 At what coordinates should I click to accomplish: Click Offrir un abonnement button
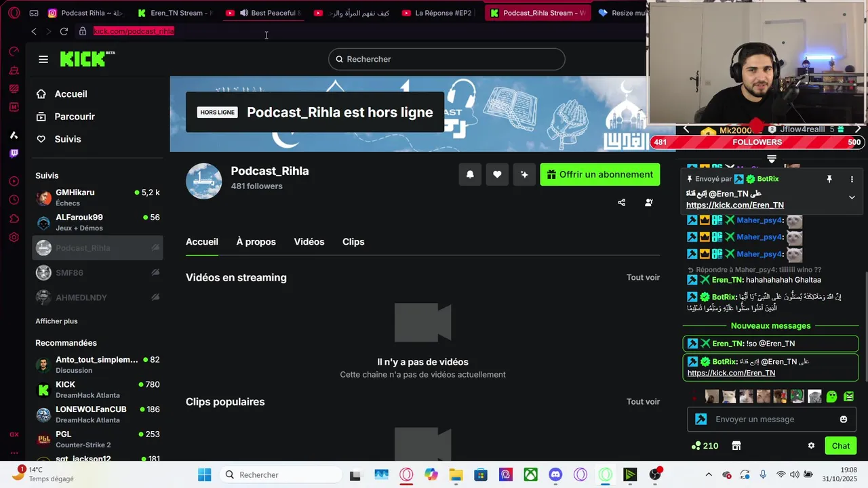tap(600, 174)
